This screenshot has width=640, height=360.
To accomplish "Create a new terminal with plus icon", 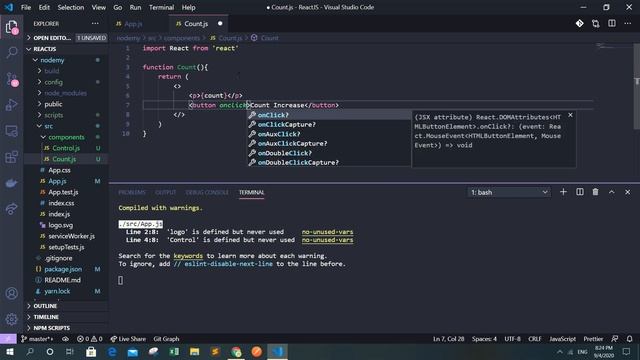I will click(563, 192).
